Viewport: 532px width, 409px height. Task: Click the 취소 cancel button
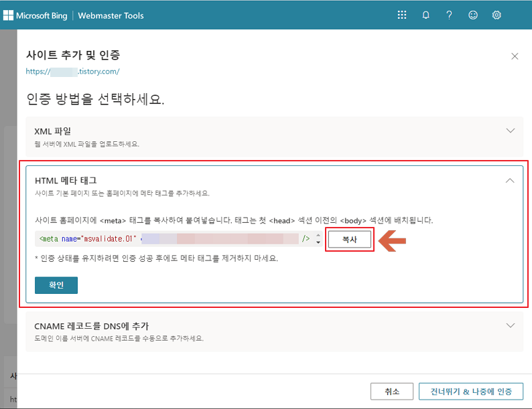(x=391, y=392)
